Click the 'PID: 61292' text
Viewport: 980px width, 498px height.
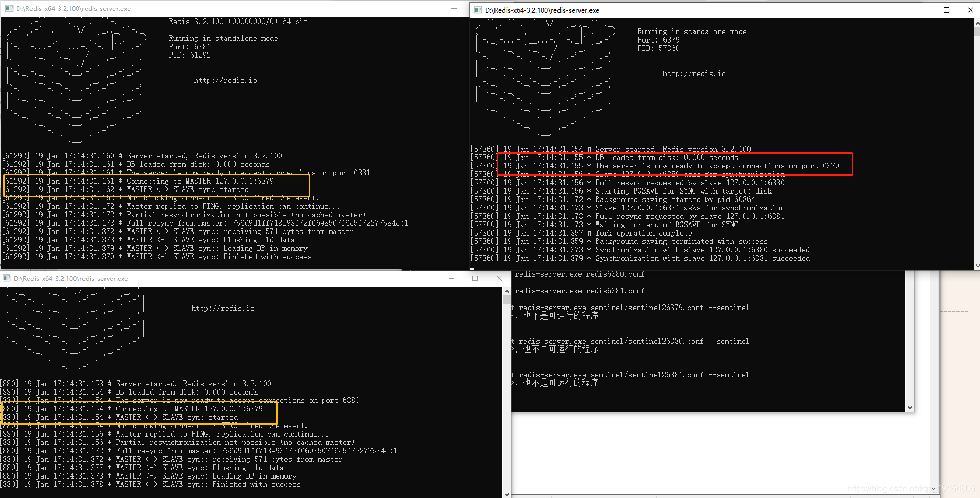point(189,55)
